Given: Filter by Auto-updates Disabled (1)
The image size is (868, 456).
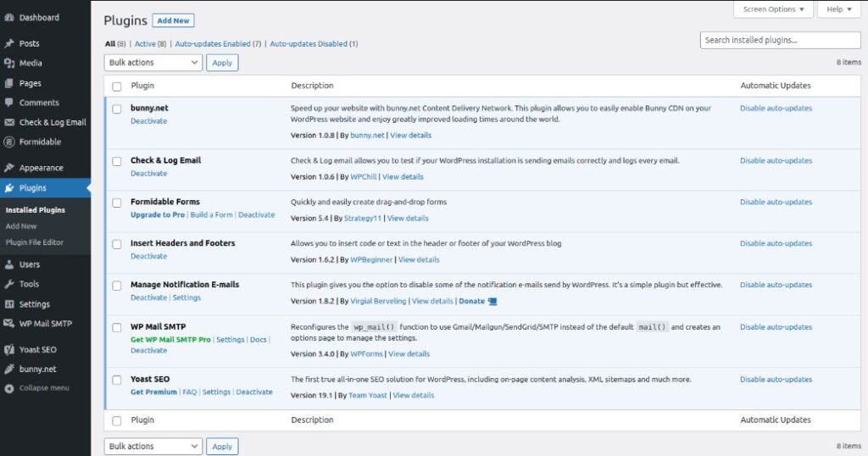Looking at the screenshot, I should tap(314, 44).
